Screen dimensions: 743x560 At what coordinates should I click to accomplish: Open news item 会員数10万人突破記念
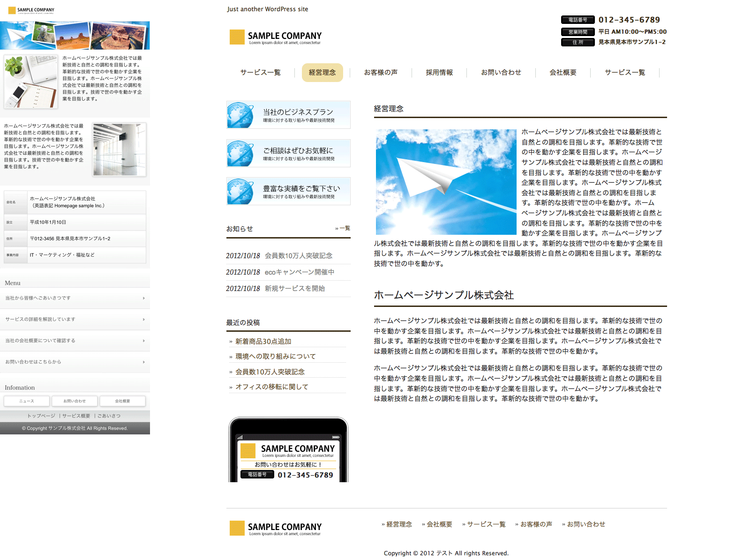pos(299,256)
